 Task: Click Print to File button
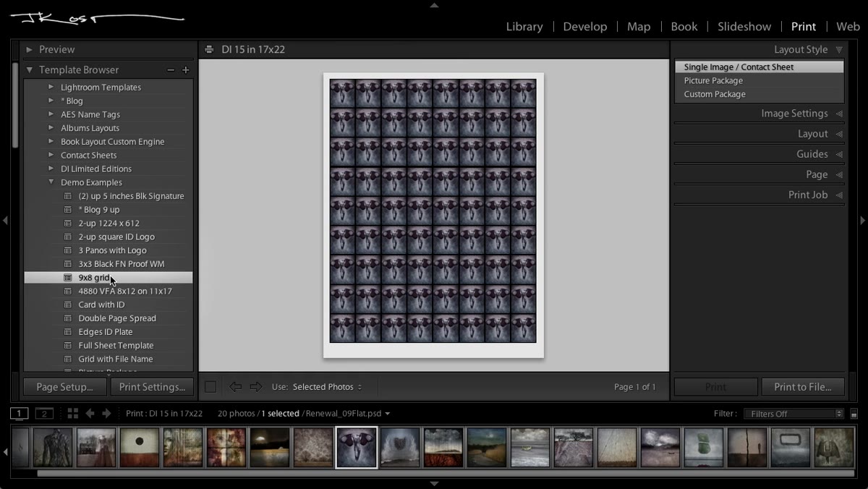(802, 387)
